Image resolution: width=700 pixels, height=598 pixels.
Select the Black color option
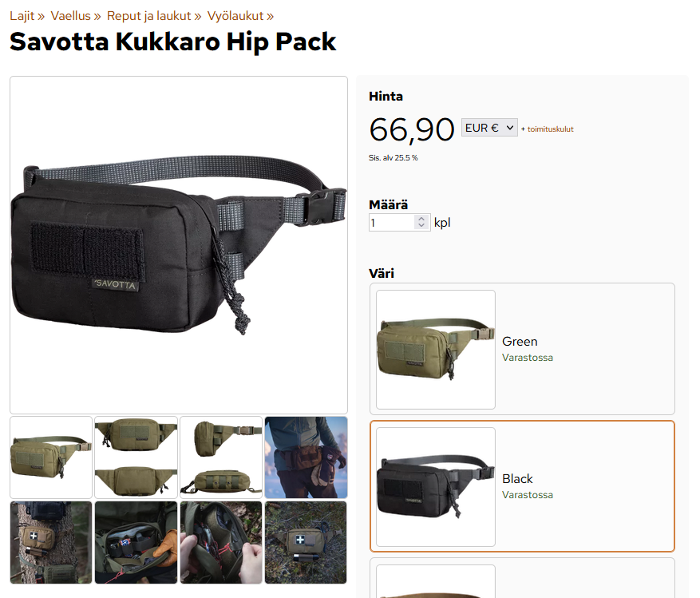522,486
